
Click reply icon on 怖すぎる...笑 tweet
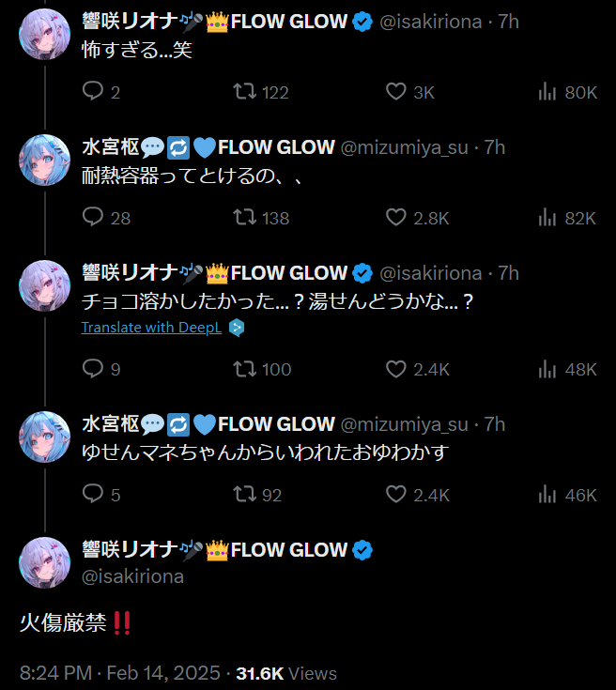click(x=93, y=92)
